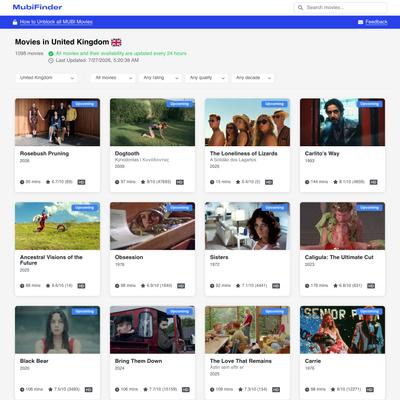The image size is (400, 400).
Task: Open the Carrie thumbnail image
Action: tap(342, 330)
